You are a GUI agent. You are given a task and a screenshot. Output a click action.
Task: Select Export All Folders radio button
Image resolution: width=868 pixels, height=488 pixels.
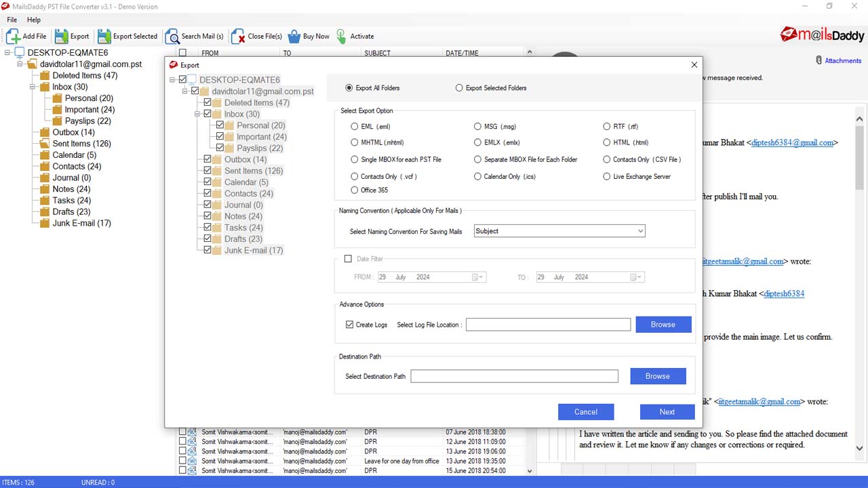click(349, 88)
